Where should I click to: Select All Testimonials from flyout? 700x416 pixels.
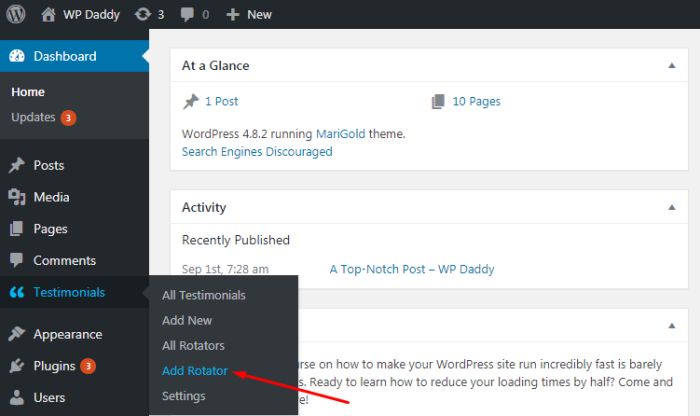[204, 295]
